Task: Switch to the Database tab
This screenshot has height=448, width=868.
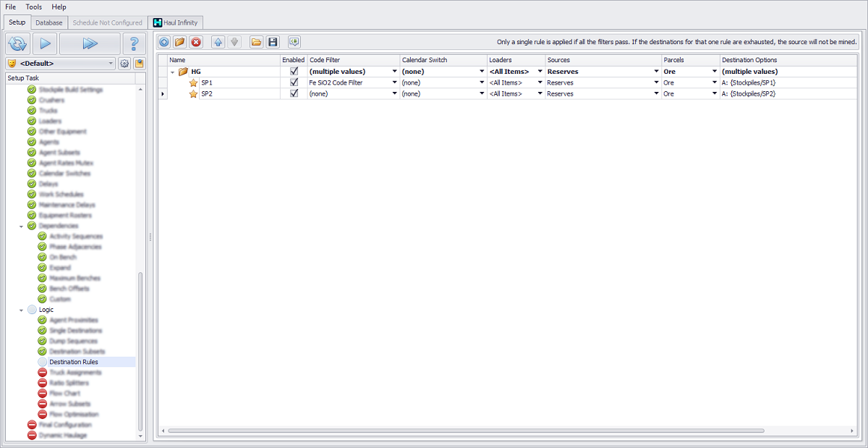Action: coord(49,22)
